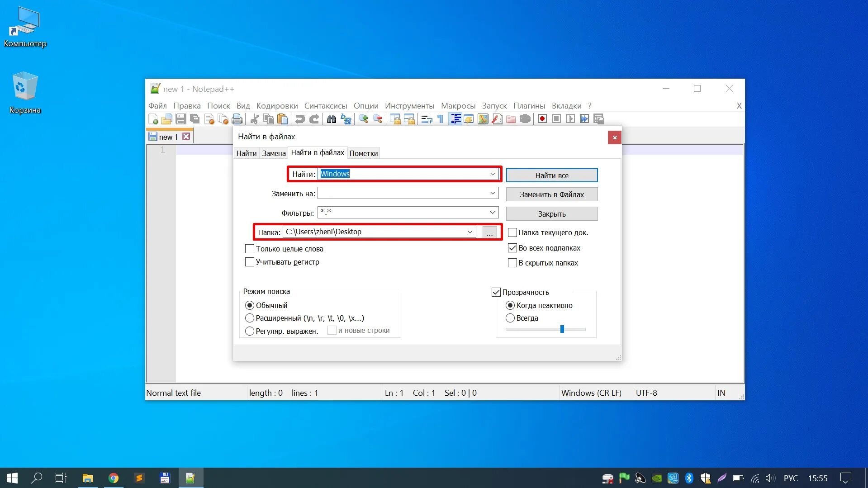Enable the 'Учитывать регистр' checkbox

point(249,262)
